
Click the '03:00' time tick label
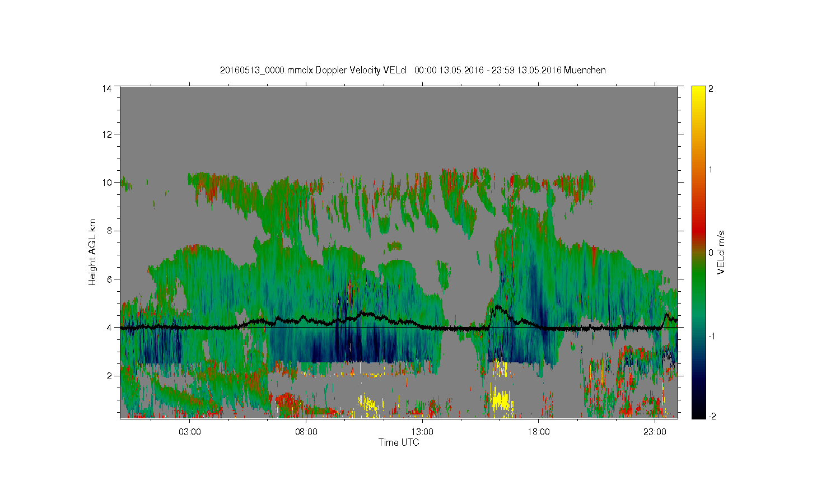190,432
